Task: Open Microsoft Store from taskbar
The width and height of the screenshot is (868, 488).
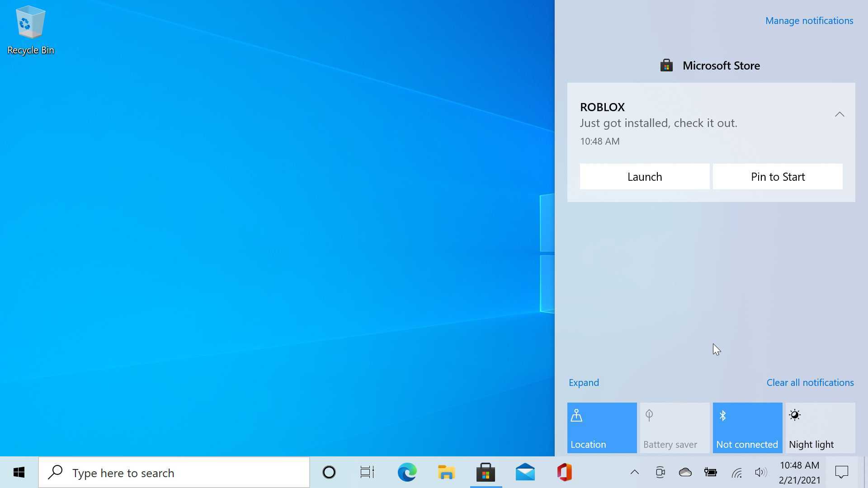Action: point(486,473)
